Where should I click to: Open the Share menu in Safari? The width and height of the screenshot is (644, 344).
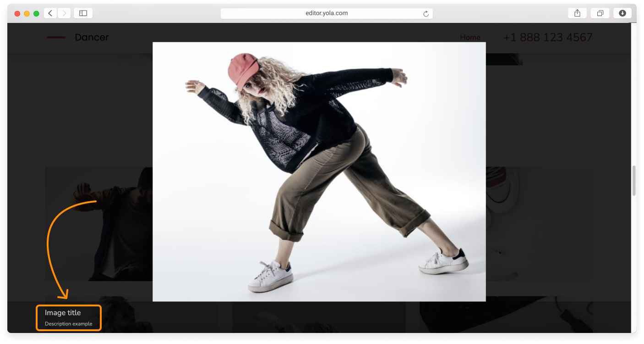pyautogui.click(x=577, y=13)
